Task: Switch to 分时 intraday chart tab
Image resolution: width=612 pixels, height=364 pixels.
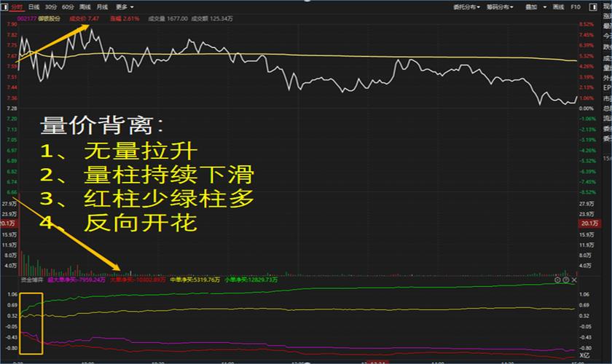Action: coord(17,7)
